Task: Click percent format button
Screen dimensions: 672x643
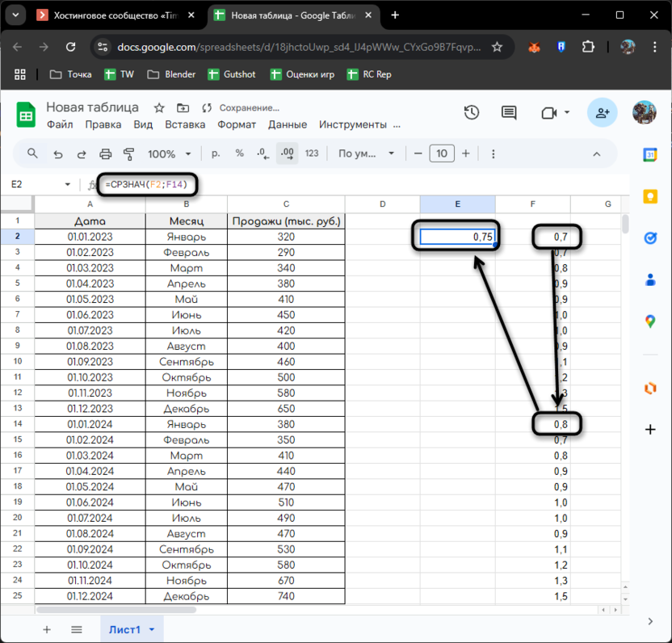Action: (239, 153)
